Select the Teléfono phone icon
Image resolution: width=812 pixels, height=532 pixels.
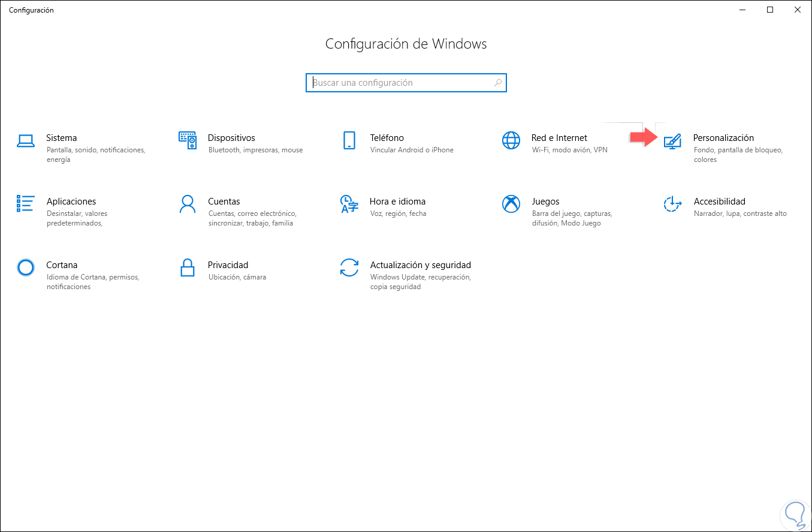349,140
